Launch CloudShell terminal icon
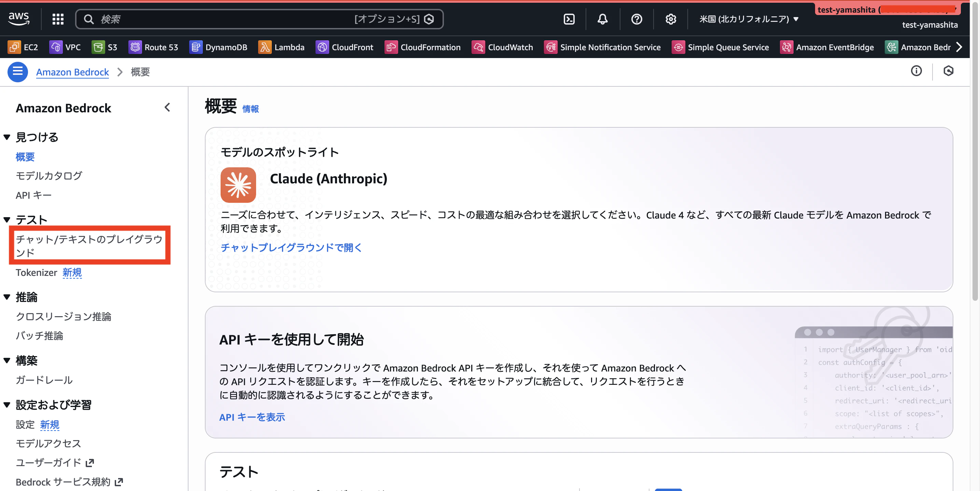980x491 pixels. coord(569,19)
